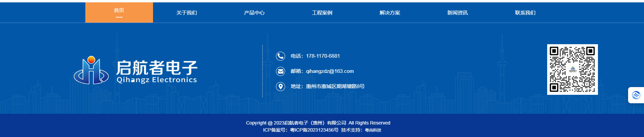
Task: Click the address 惠州市惠城区期湖塘路8号
Action: coord(335,86)
